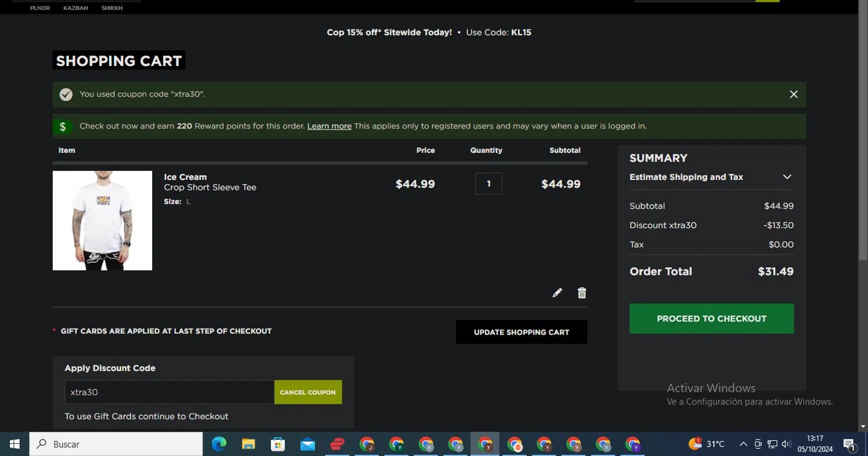Open Microsoft Edge from the taskbar
Image resolution: width=868 pixels, height=456 pixels.
point(219,444)
